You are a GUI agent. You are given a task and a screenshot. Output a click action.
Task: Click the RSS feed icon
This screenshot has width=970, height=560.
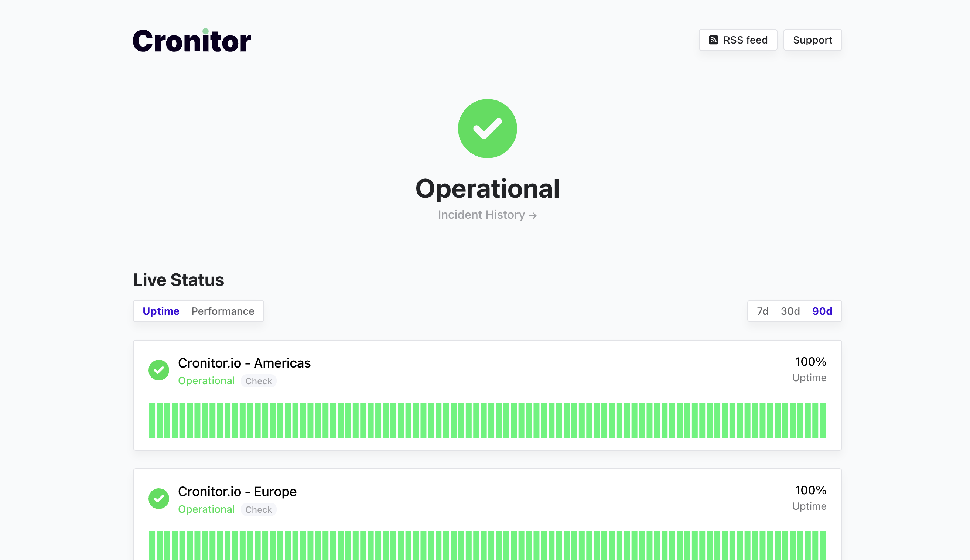coord(713,40)
